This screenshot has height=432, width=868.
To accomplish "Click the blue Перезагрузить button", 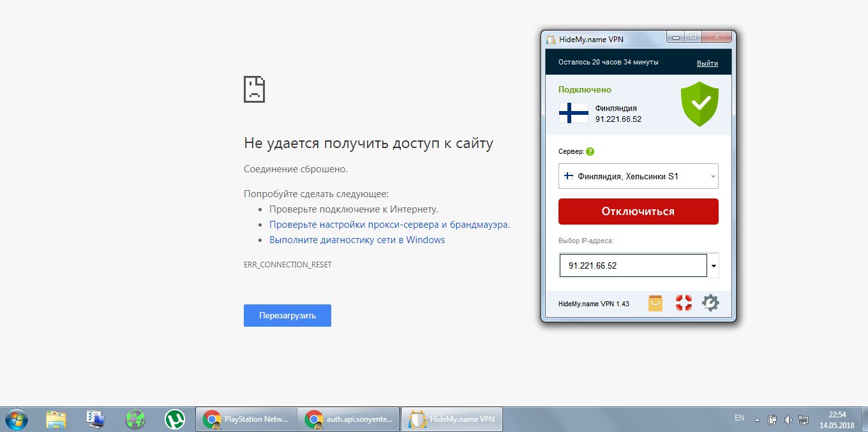I will 287,315.
